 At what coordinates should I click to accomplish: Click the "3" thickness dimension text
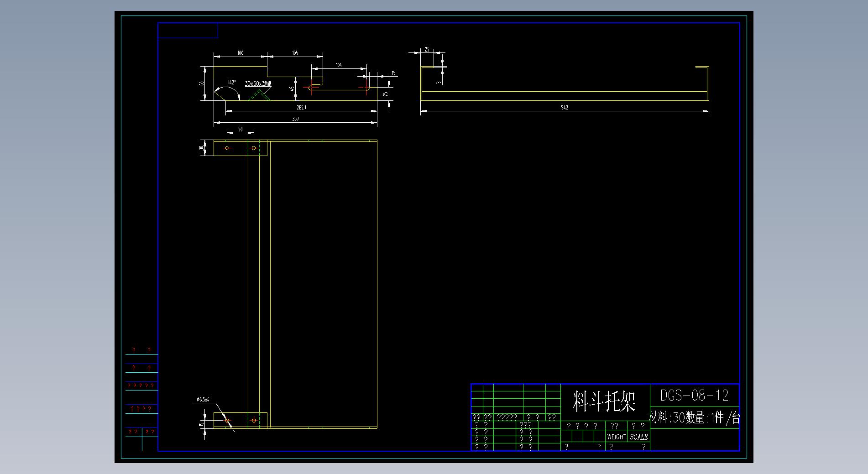click(x=439, y=83)
